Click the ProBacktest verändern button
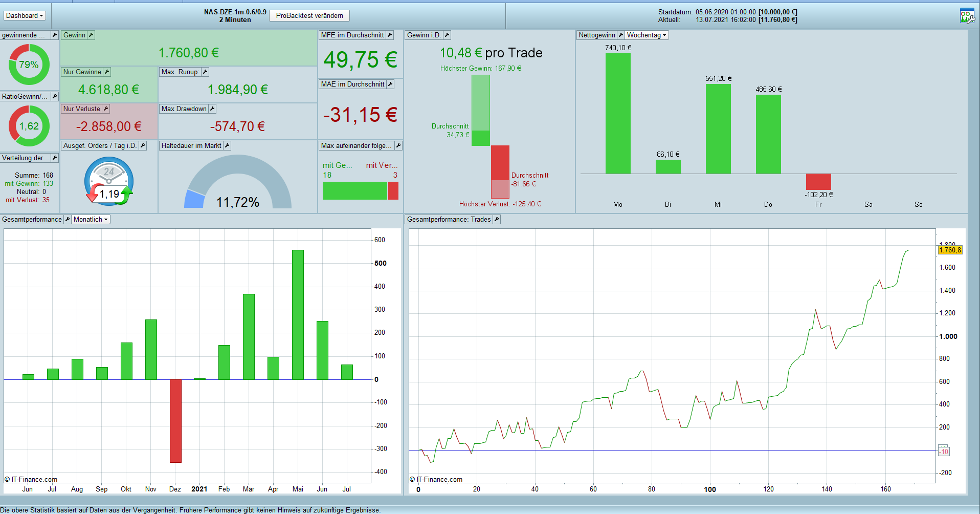980x514 pixels. pos(309,15)
